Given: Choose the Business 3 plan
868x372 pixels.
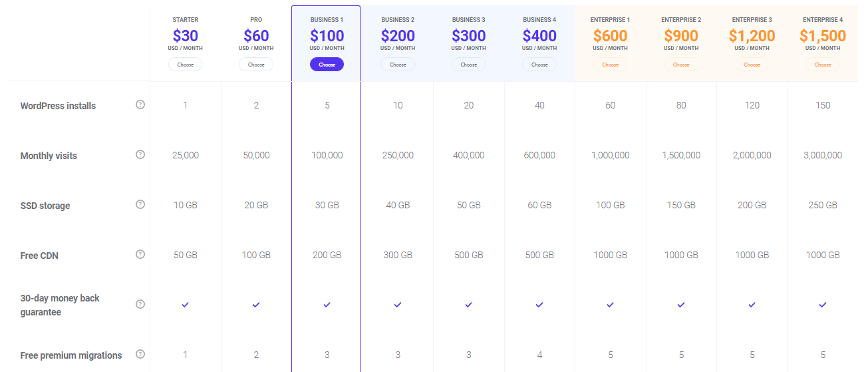Looking at the screenshot, I should coord(469,65).
